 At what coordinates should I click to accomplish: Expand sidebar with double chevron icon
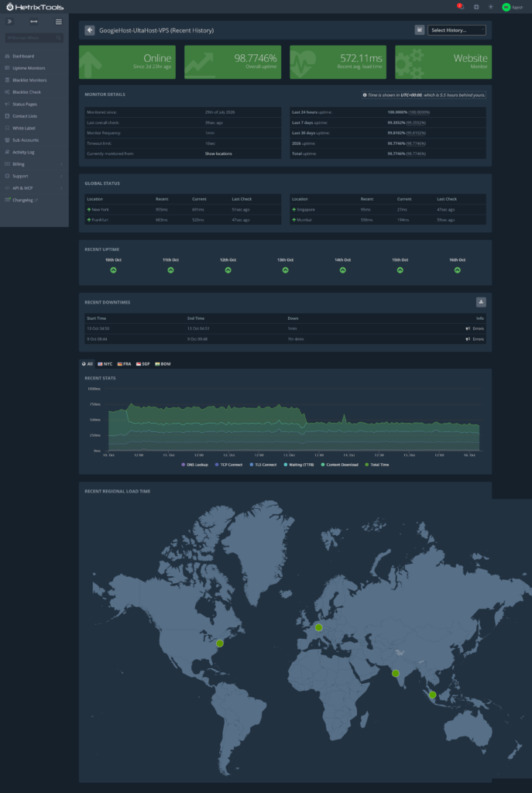(x=9, y=21)
